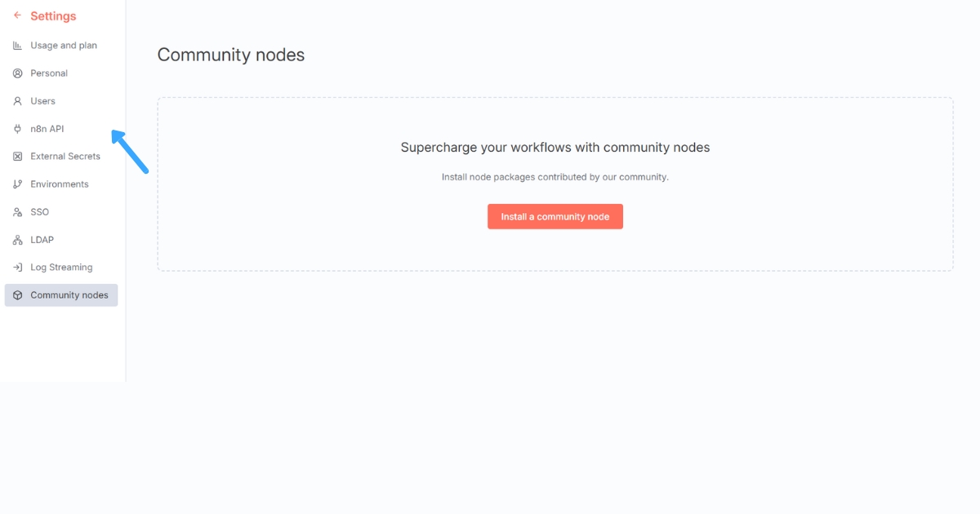Select the SSO icon in the sidebar
Image resolution: width=980 pixels, height=514 pixels.
(x=18, y=211)
